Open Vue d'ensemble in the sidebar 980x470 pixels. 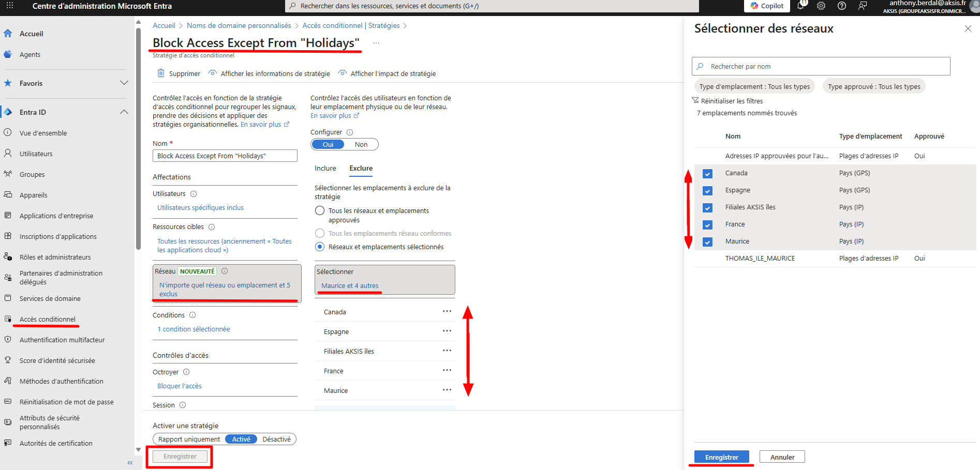pos(43,133)
